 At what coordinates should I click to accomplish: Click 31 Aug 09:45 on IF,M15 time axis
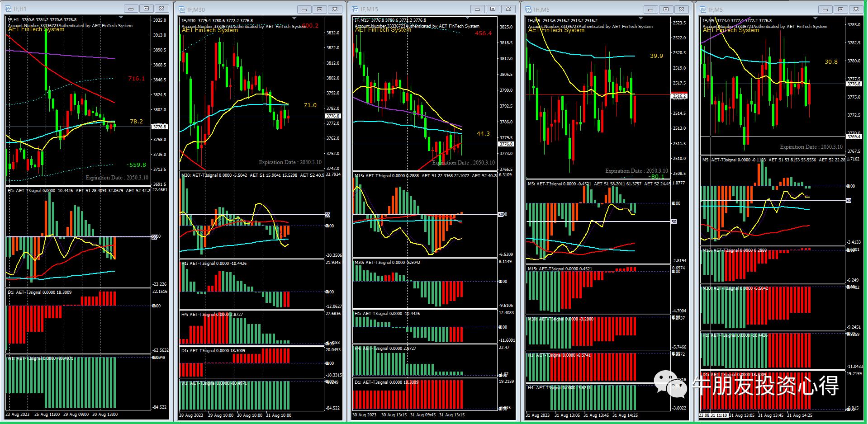423,415
